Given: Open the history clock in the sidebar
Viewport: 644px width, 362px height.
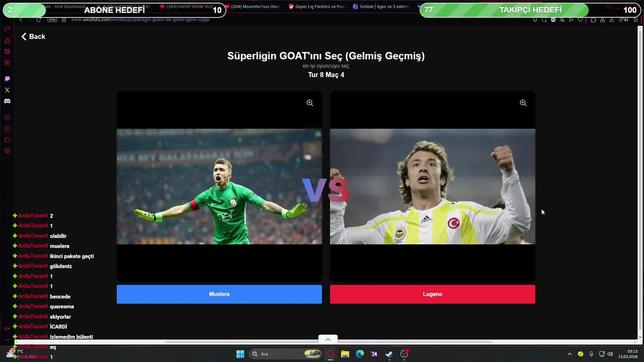Looking at the screenshot, I should point(7,129).
